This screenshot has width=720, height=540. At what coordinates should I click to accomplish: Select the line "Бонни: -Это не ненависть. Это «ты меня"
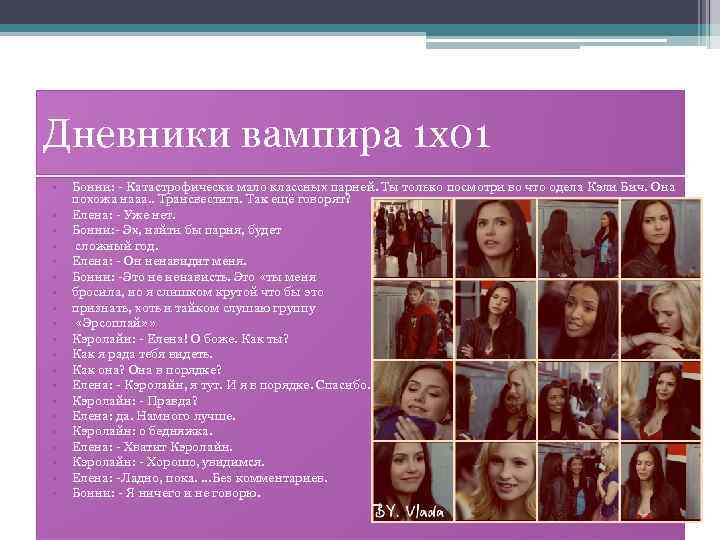point(194,277)
